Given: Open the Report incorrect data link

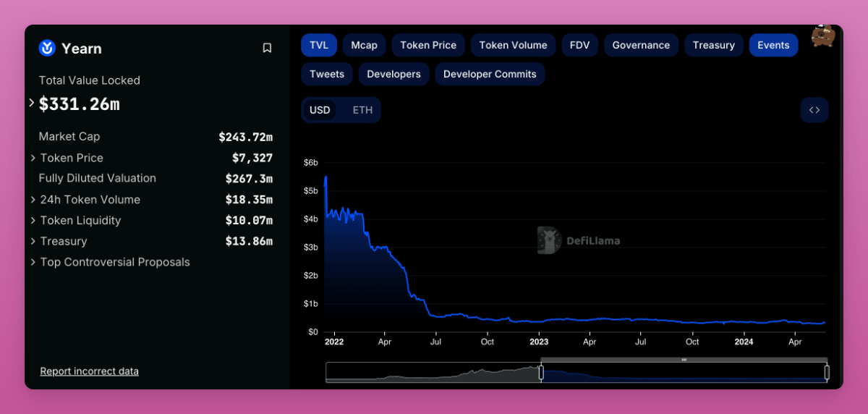Looking at the screenshot, I should click(89, 371).
